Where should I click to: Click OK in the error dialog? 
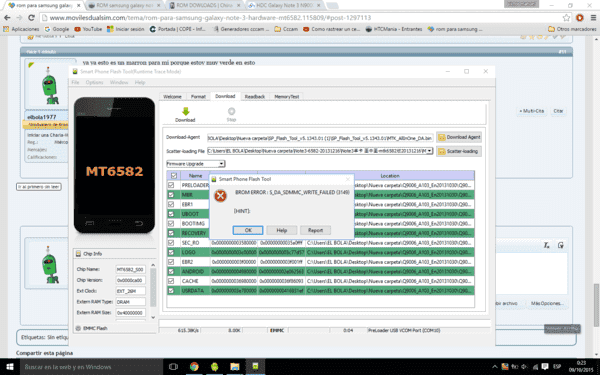[x=248, y=230]
